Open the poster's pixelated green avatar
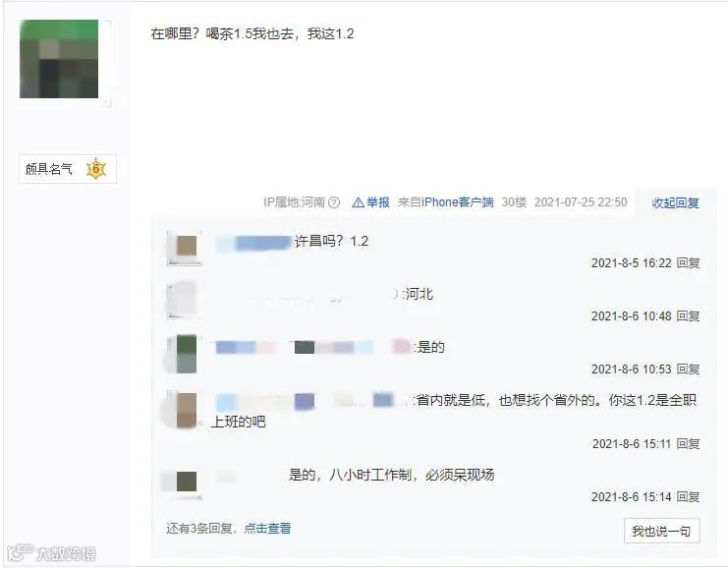Screen dimensions: 728x568 (x=59, y=59)
